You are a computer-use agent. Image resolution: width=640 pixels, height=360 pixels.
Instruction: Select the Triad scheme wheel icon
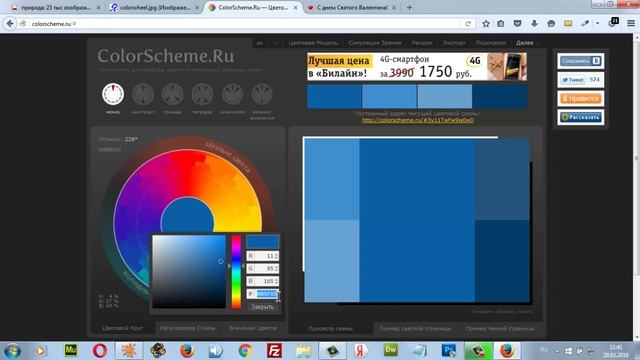pyautogui.click(x=173, y=94)
